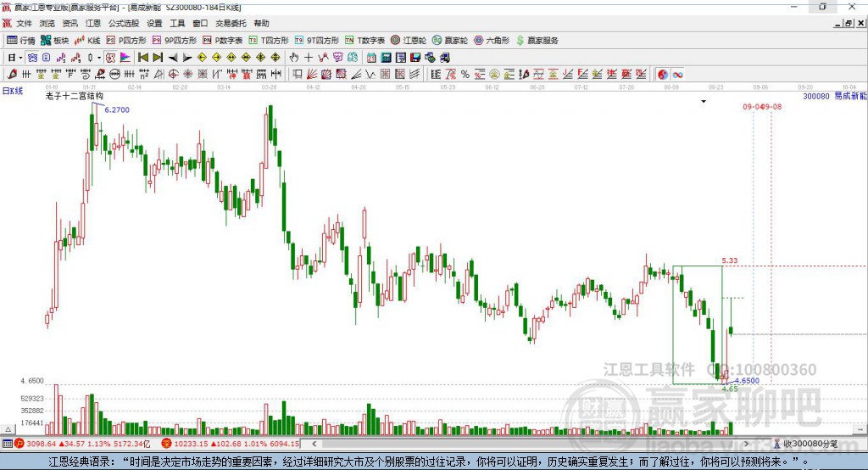868x470 pixels.
Task: Select the hand pan tool
Action: (x=294, y=58)
